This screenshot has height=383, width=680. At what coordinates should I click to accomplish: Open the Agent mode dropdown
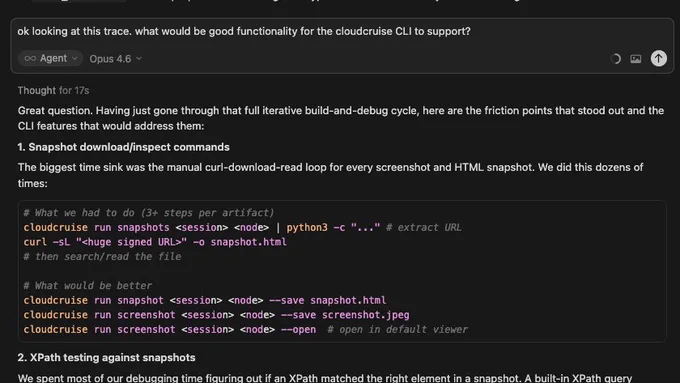(50, 58)
